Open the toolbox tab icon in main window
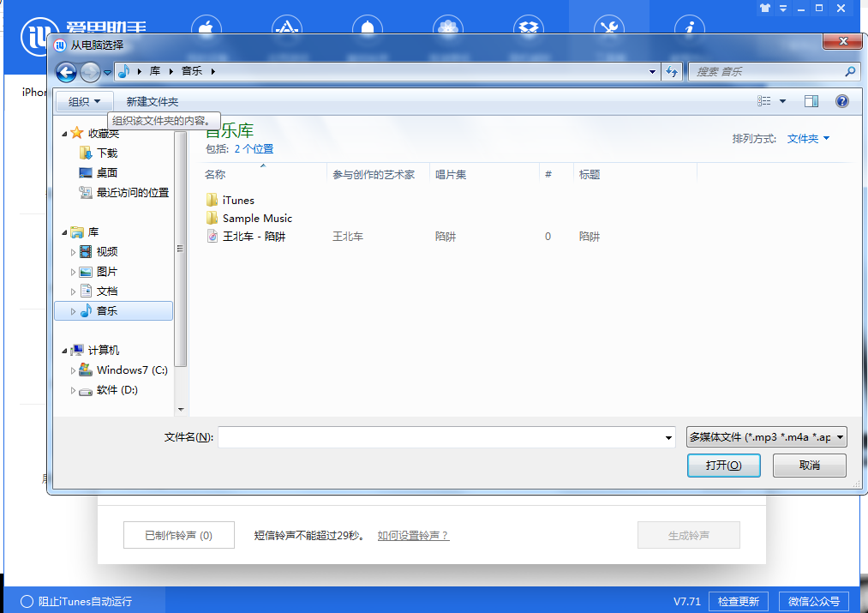Screen dimensions: 868x613 (x=609, y=27)
